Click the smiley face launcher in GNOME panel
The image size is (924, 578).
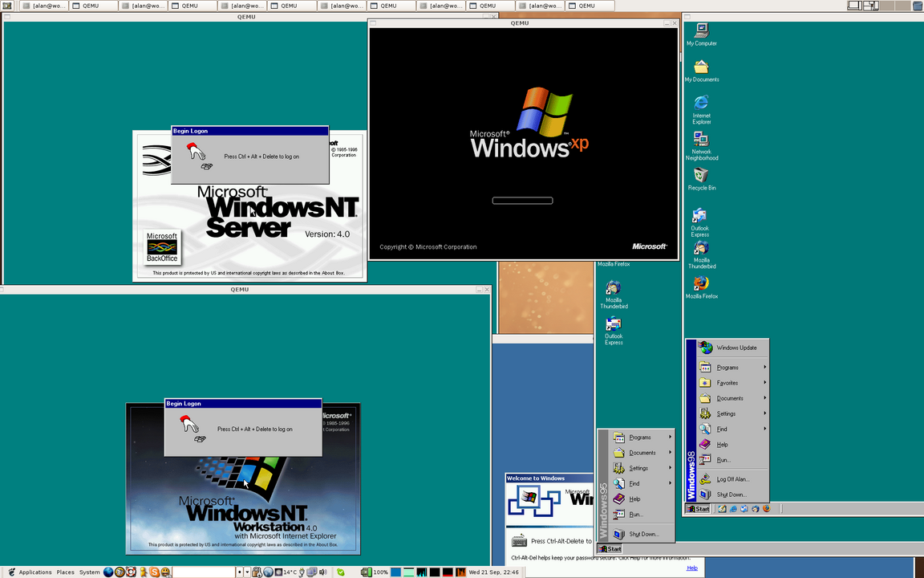165,572
